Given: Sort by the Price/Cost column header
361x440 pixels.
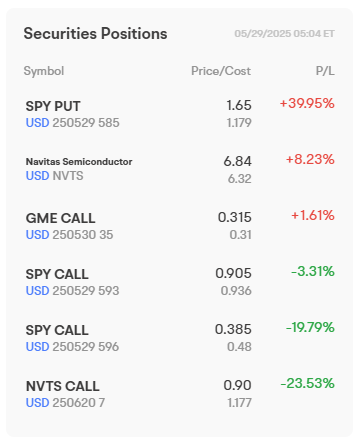Looking at the screenshot, I should 221,71.
